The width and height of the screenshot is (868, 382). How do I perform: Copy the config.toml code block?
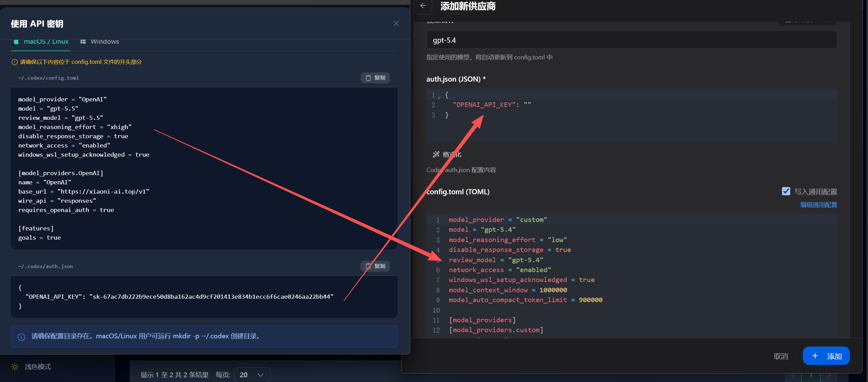(375, 78)
